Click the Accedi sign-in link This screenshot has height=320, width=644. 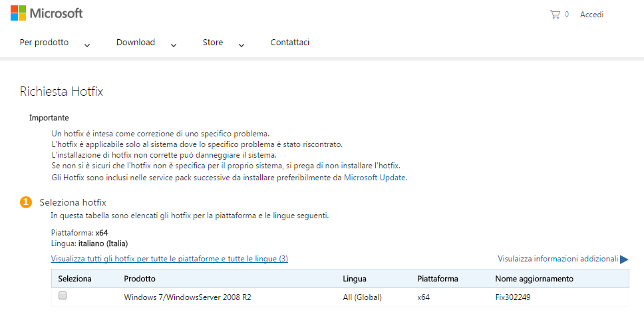pyautogui.click(x=591, y=15)
